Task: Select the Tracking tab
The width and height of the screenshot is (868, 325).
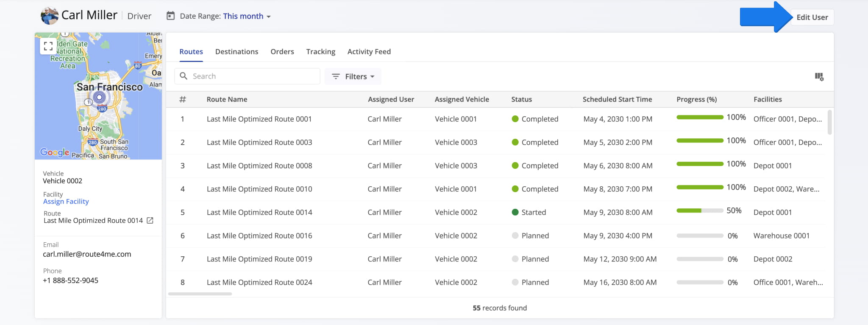Action: 320,52
